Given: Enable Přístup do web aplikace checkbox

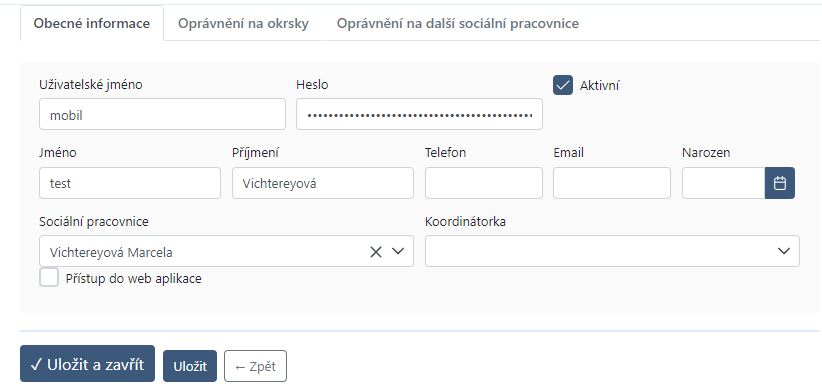Looking at the screenshot, I should [x=49, y=277].
